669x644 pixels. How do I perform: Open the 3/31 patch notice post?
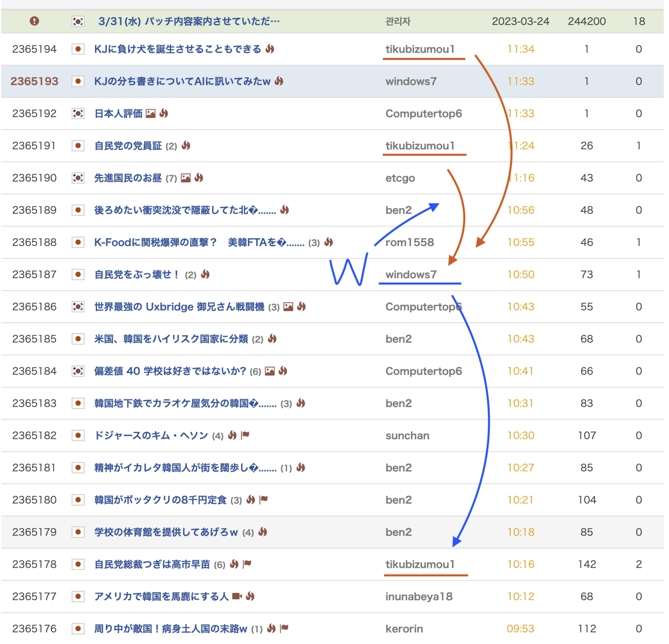189,22
